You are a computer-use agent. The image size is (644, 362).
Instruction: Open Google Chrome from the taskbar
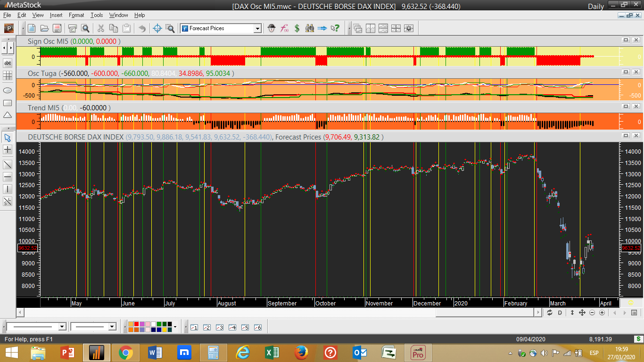click(x=125, y=353)
